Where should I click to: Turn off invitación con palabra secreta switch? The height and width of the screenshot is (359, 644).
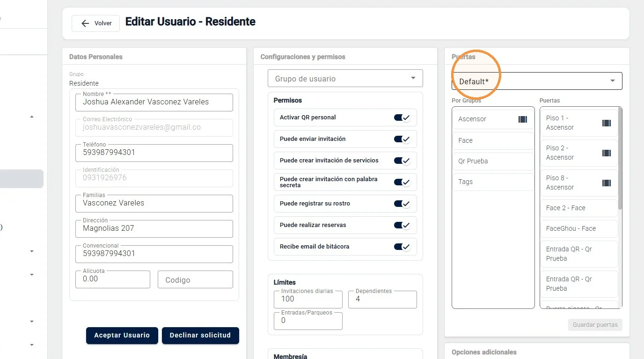click(x=402, y=182)
